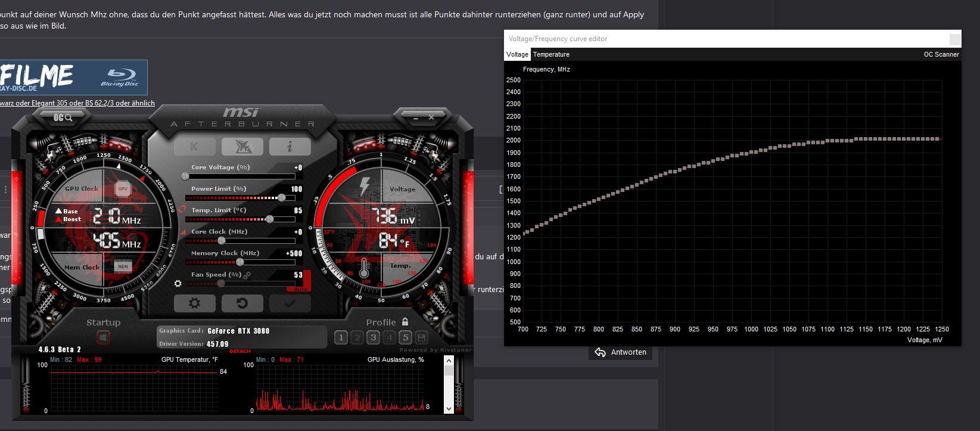Click the Temp. Limit value 85
The image size is (980, 431).
(x=298, y=210)
